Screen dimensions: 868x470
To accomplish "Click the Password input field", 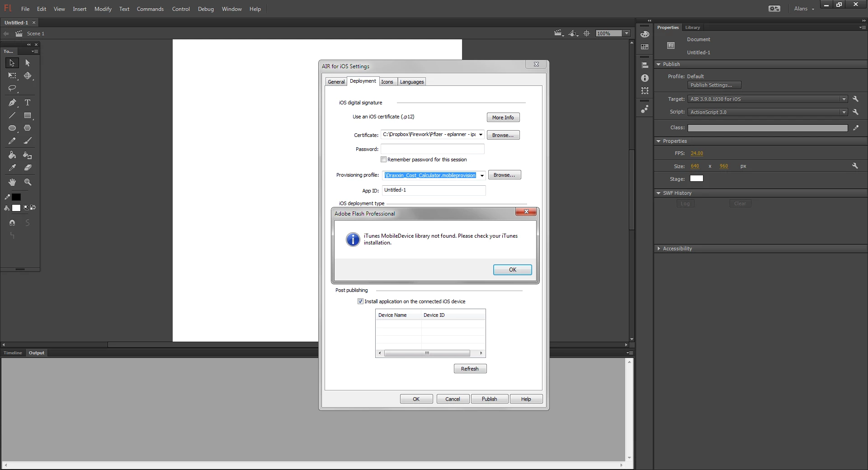I will click(x=433, y=149).
